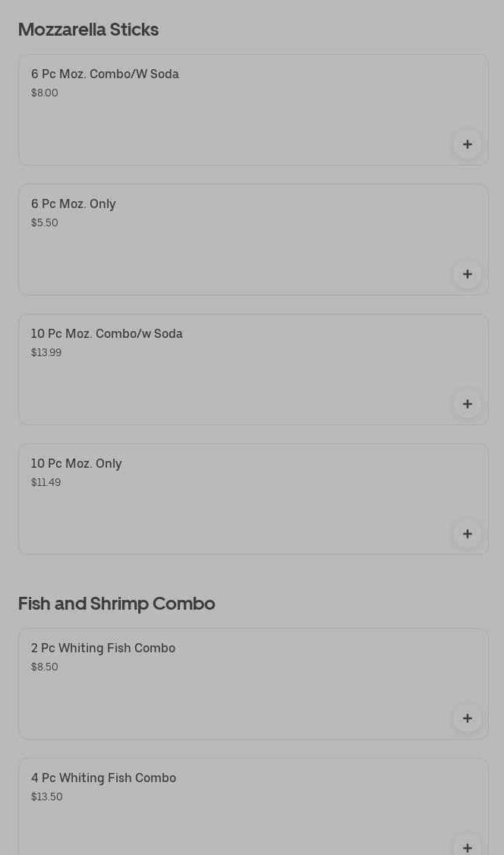Open 2 Pc Whiting Fish Combo title

[102, 648]
